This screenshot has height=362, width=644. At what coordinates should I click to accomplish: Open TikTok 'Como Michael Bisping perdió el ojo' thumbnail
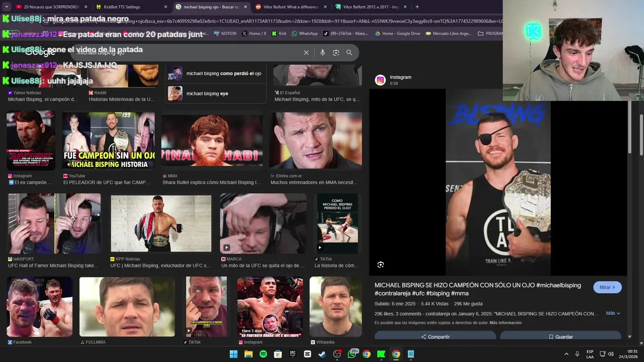(337, 224)
